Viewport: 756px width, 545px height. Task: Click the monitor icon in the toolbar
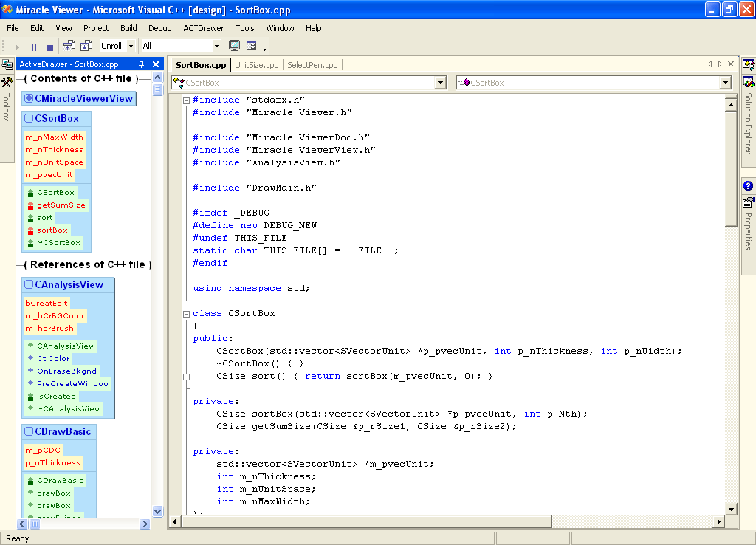coord(234,46)
